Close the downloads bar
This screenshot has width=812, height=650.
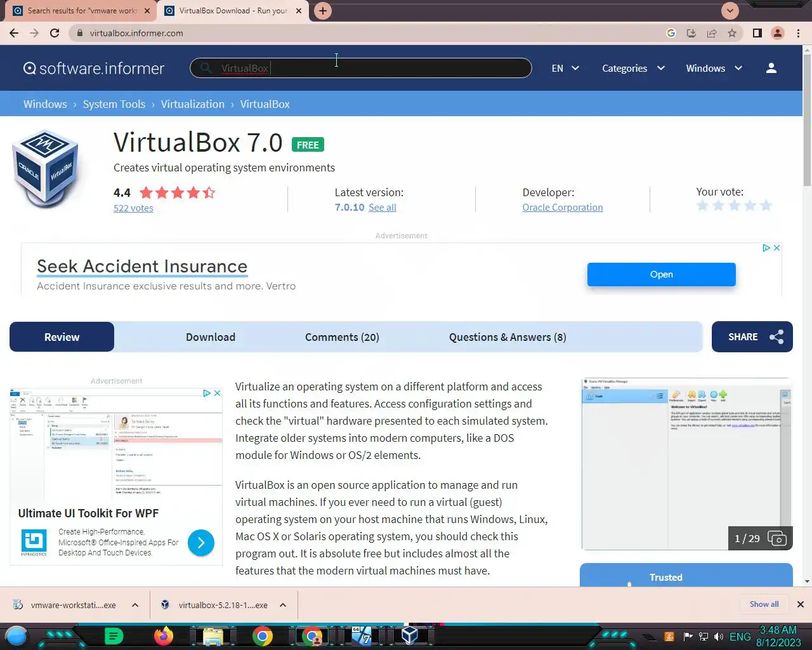coord(800,604)
